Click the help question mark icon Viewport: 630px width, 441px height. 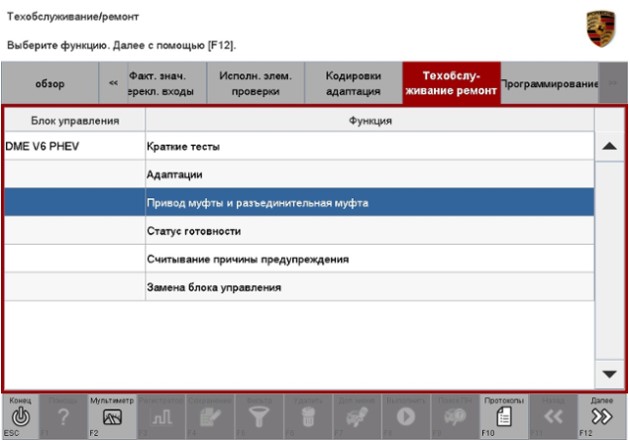[x=63, y=418]
